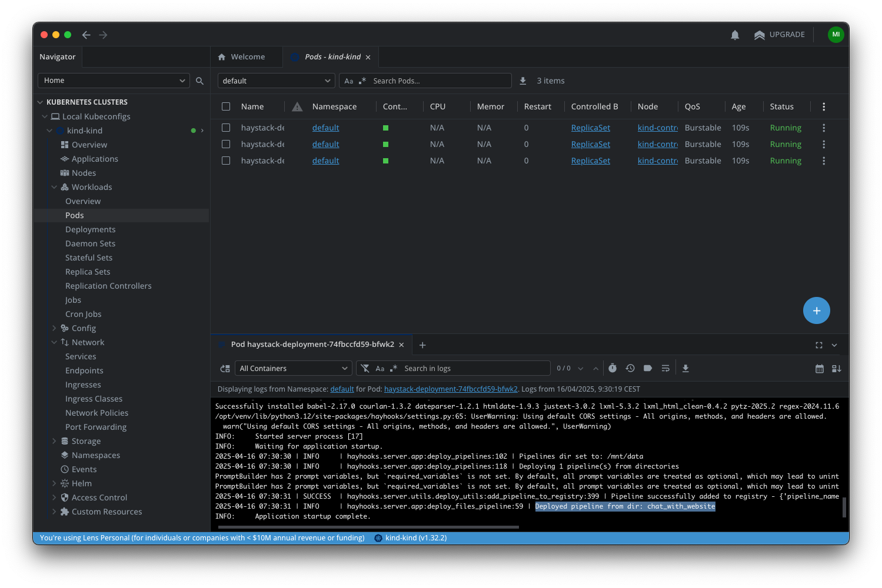This screenshot has width=882, height=588.
Task: Switch to the Welcome tab
Action: (246, 56)
